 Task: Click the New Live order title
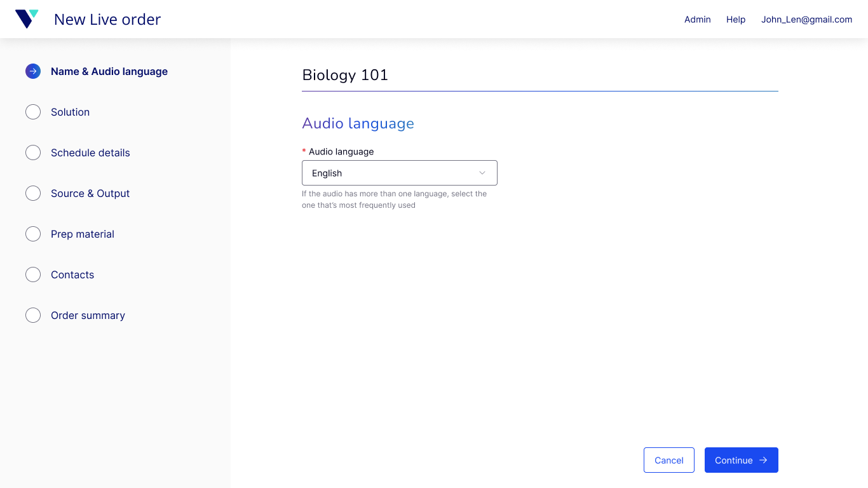[107, 19]
